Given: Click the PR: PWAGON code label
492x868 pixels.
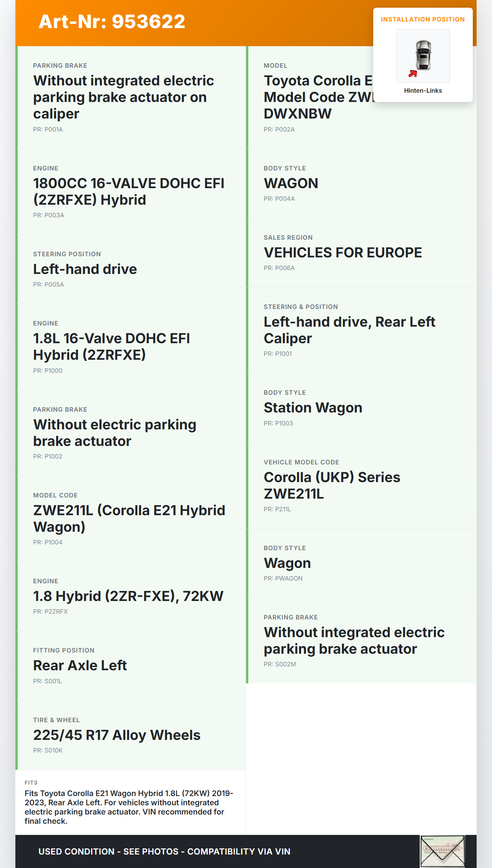Looking at the screenshot, I should [283, 579].
